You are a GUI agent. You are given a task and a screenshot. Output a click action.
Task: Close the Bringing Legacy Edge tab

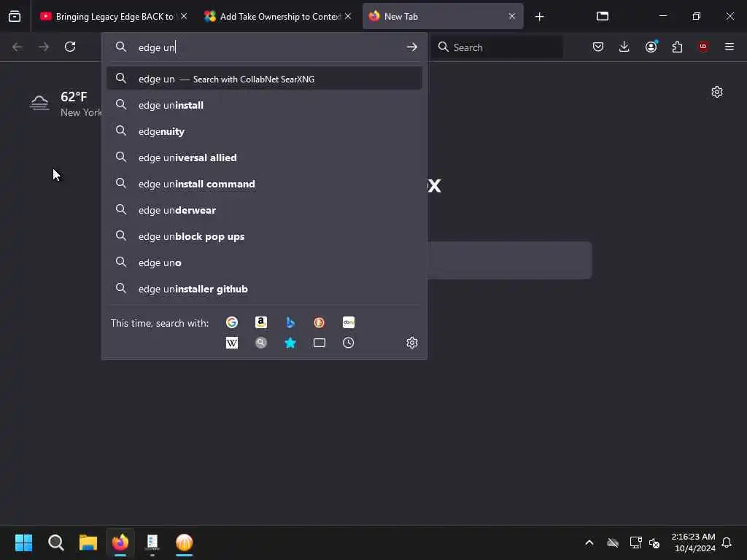point(184,16)
